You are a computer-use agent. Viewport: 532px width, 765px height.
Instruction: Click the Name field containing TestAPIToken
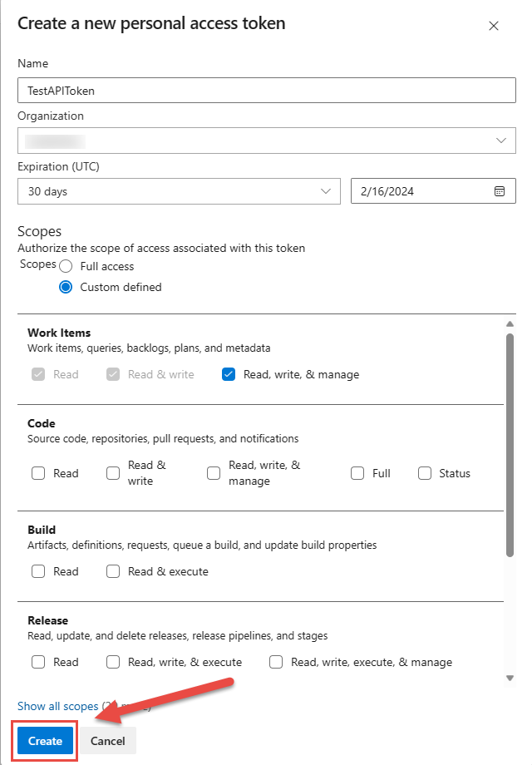pyautogui.click(x=266, y=90)
